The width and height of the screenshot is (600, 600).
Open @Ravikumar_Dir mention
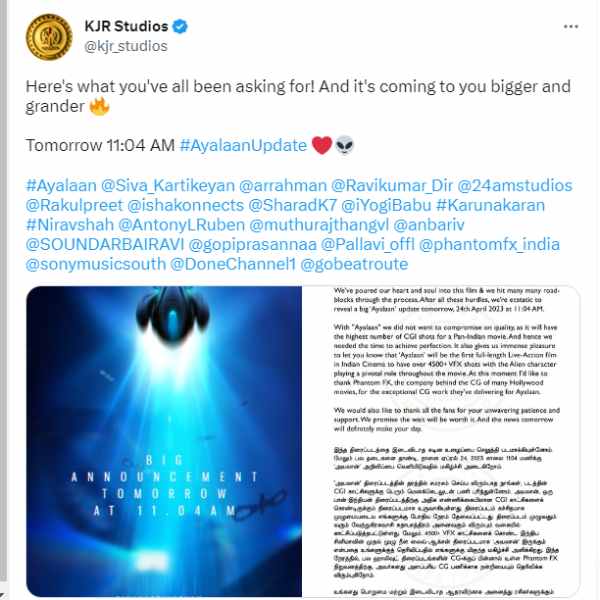[392, 186]
